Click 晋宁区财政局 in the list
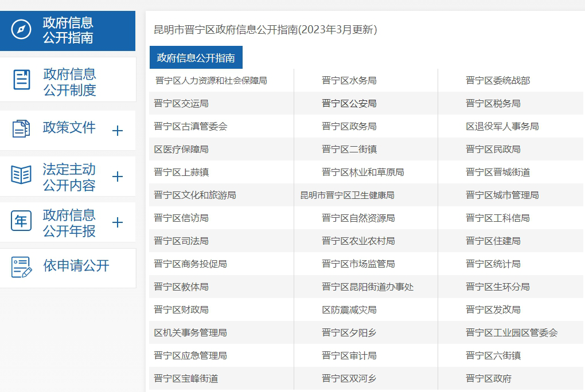585x392 pixels. [181, 310]
